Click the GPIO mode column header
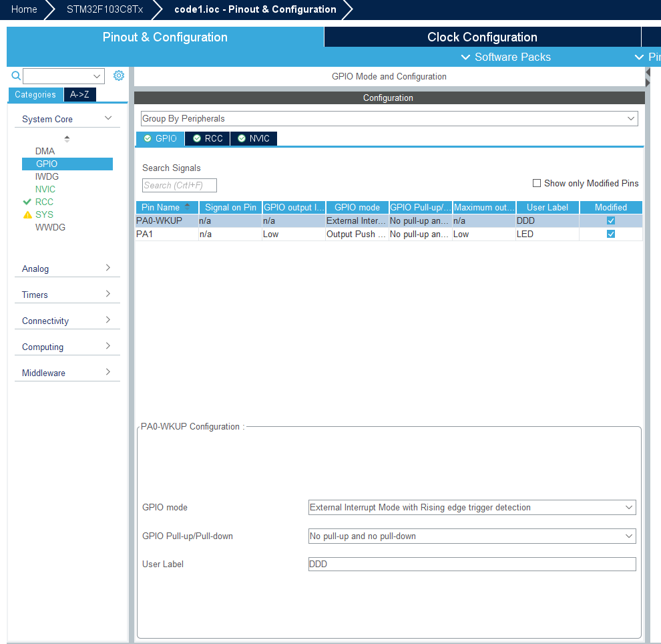 click(x=357, y=207)
